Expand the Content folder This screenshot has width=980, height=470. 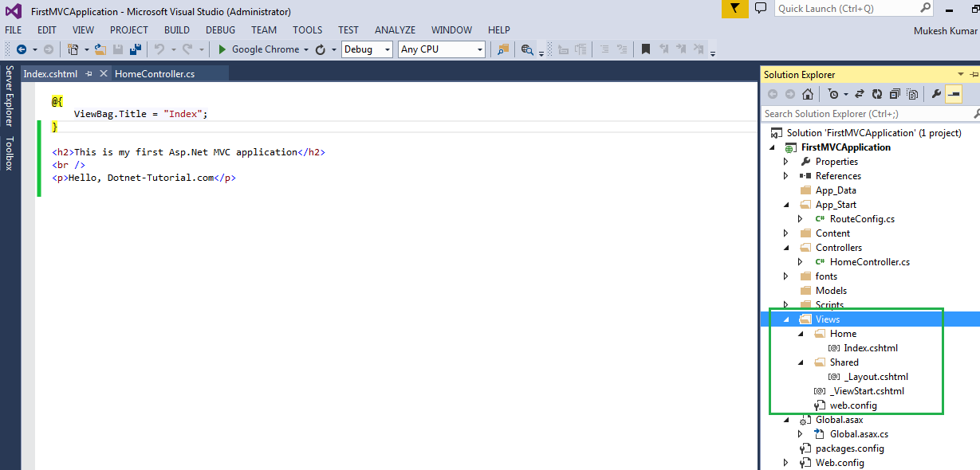tap(786, 233)
